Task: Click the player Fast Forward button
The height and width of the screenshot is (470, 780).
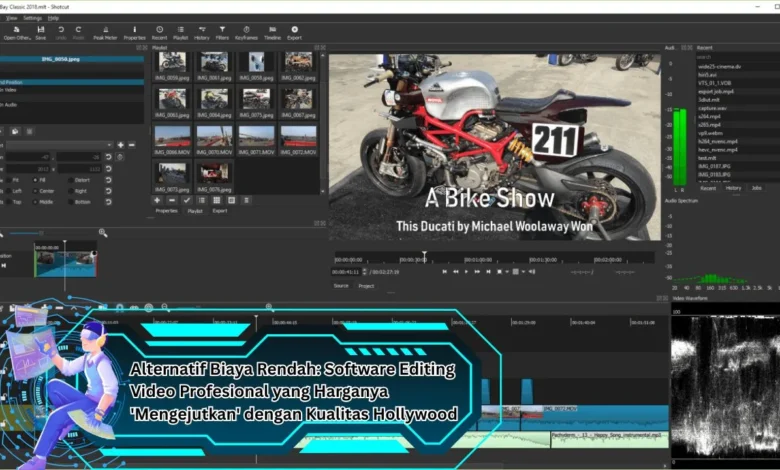Action: (x=477, y=272)
